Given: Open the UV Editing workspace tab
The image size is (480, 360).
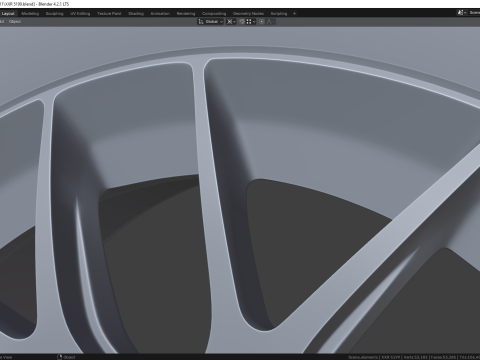Looking at the screenshot, I should click(x=80, y=14).
